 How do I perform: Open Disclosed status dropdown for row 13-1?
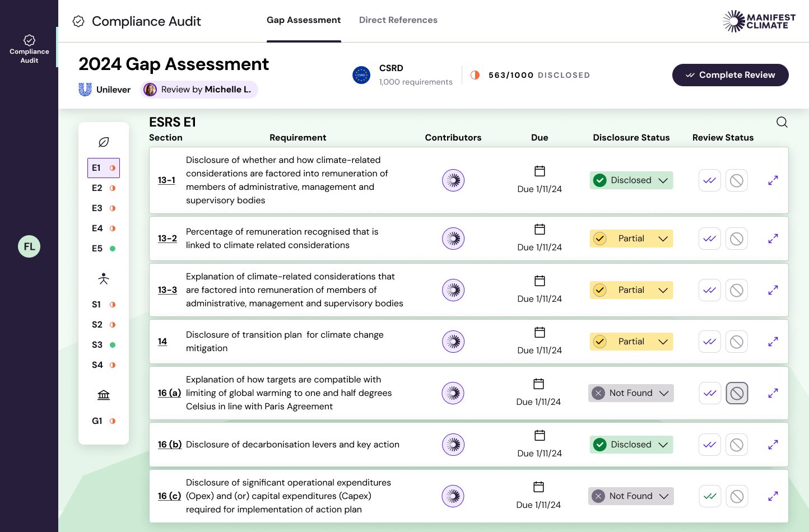point(631,180)
